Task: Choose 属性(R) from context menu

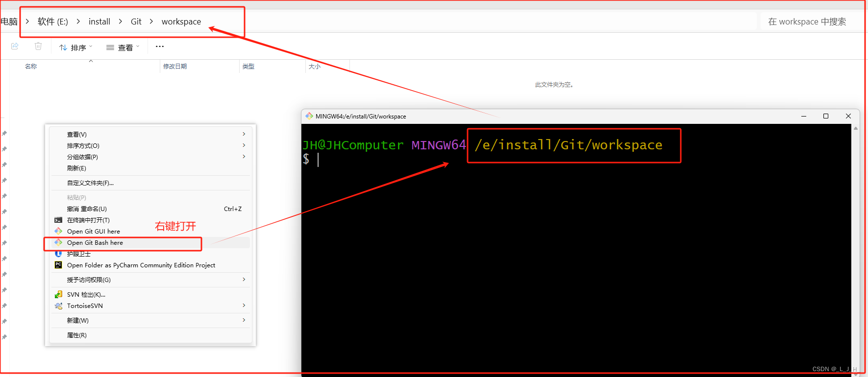Action: pyautogui.click(x=150, y=335)
